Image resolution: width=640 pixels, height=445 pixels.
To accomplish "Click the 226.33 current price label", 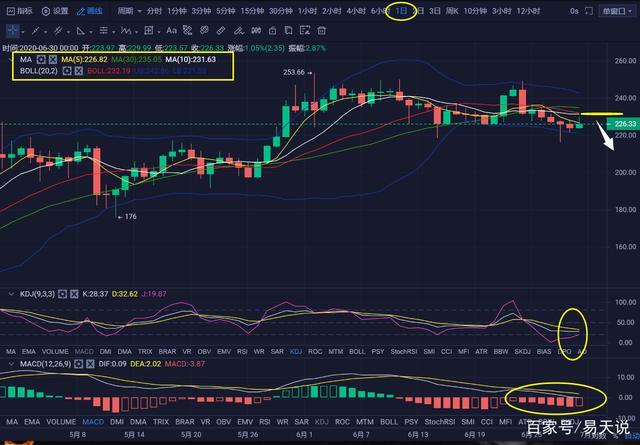I will click(623, 124).
